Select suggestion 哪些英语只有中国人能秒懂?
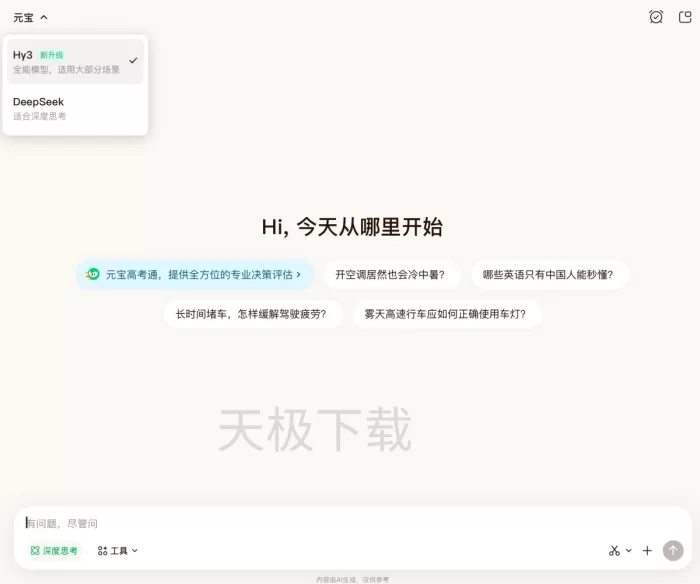Image resolution: width=700 pixels, height=584 pixels. [548, 275]
